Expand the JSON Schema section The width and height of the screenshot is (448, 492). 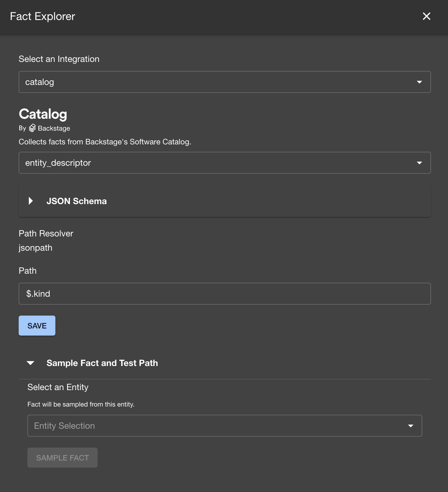(225, 201)
